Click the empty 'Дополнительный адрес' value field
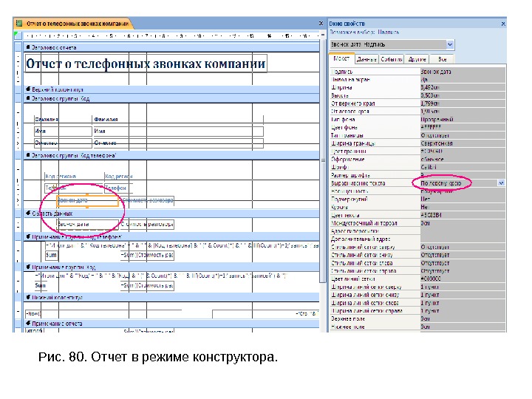 tap(463, 239)
